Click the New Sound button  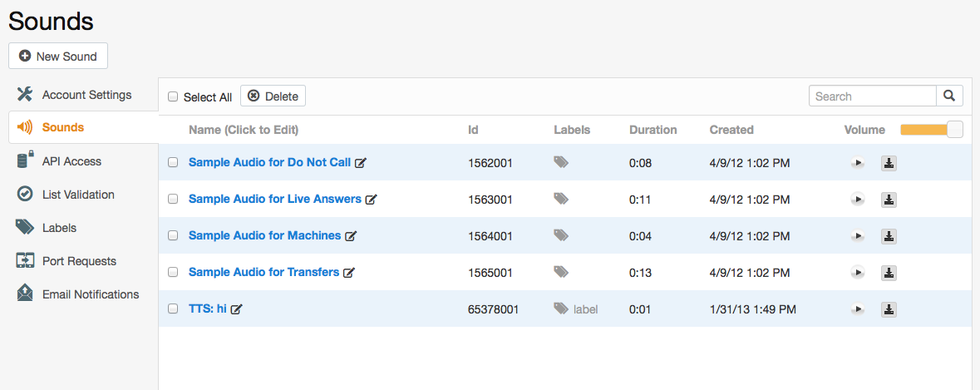(x=58, y=57)
